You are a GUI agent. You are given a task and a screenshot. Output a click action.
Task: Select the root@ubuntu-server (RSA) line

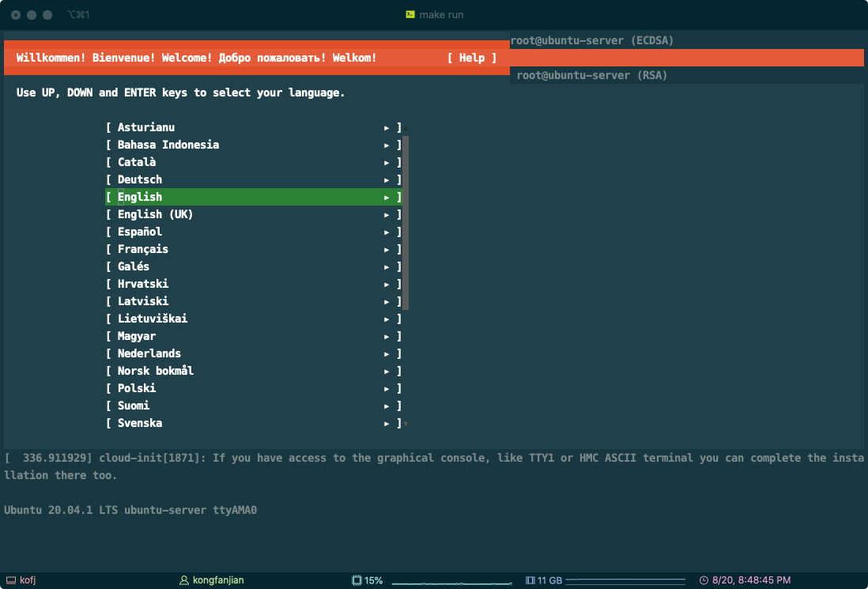592,75
